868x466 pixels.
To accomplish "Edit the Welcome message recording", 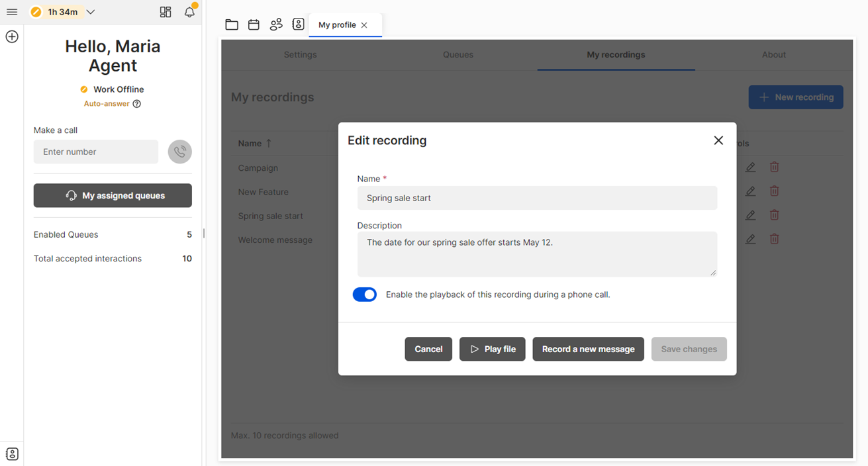I will [750, 239].
